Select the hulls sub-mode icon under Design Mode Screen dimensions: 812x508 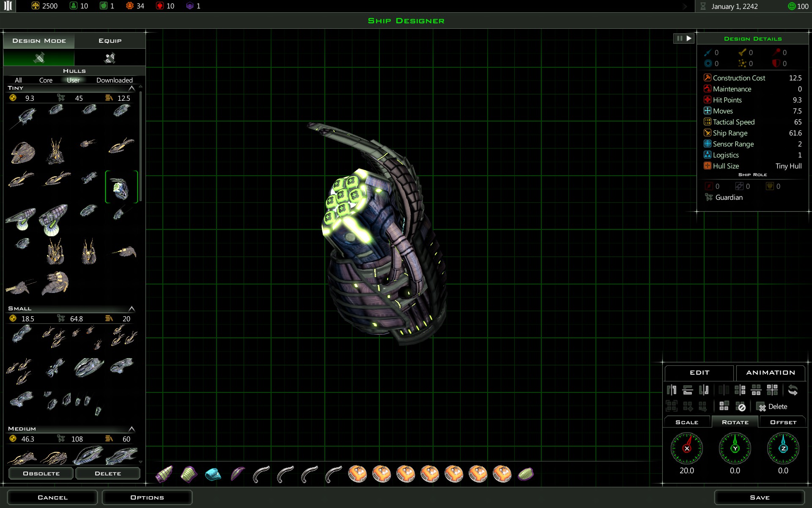pos(39,58)
